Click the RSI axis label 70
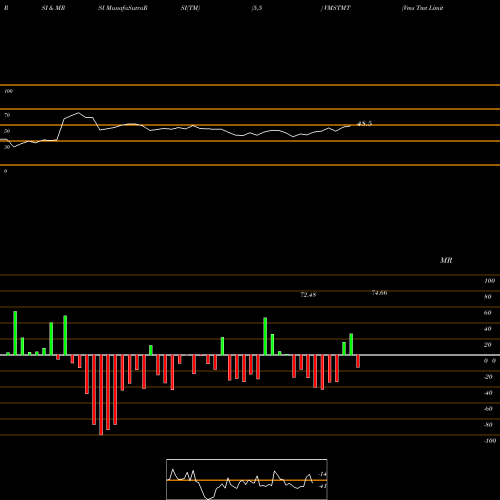This screenshot has height=500, width=500. coord(7,115)
